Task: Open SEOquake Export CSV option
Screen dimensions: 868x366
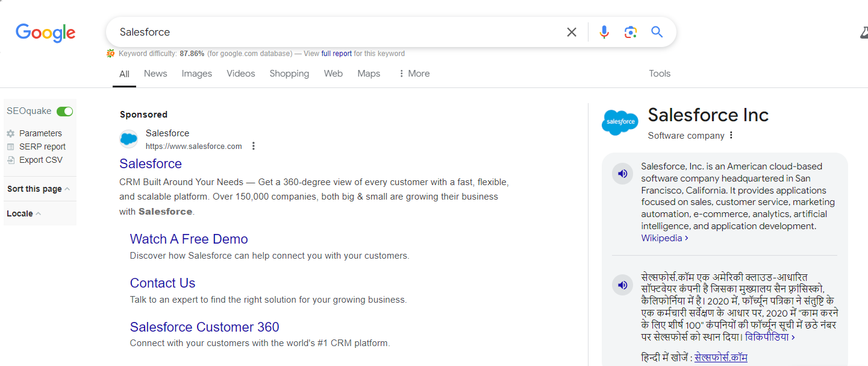Action: (40, 160)
